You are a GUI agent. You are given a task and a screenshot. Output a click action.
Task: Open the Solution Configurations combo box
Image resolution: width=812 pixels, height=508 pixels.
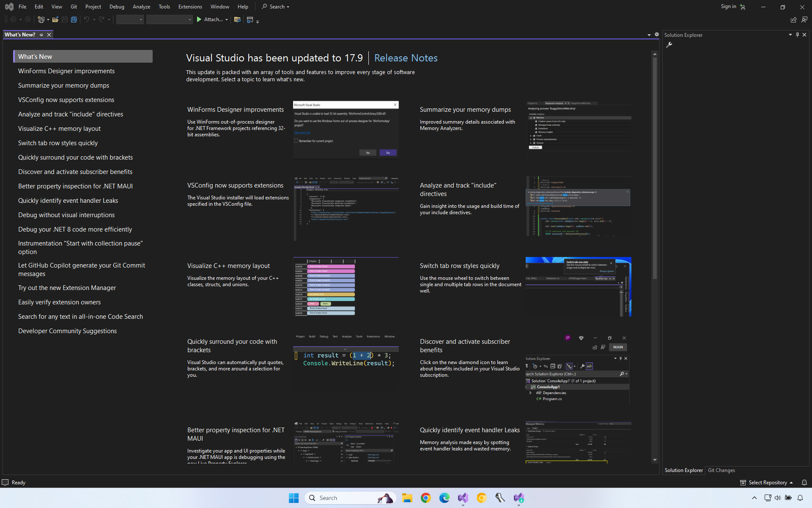(x=130, y=19)
